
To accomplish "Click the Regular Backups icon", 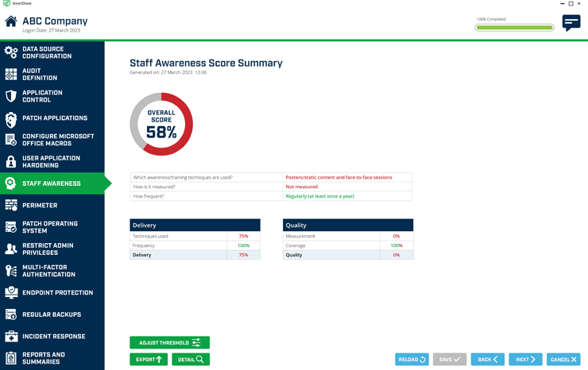I will click(x=11, y=314).
